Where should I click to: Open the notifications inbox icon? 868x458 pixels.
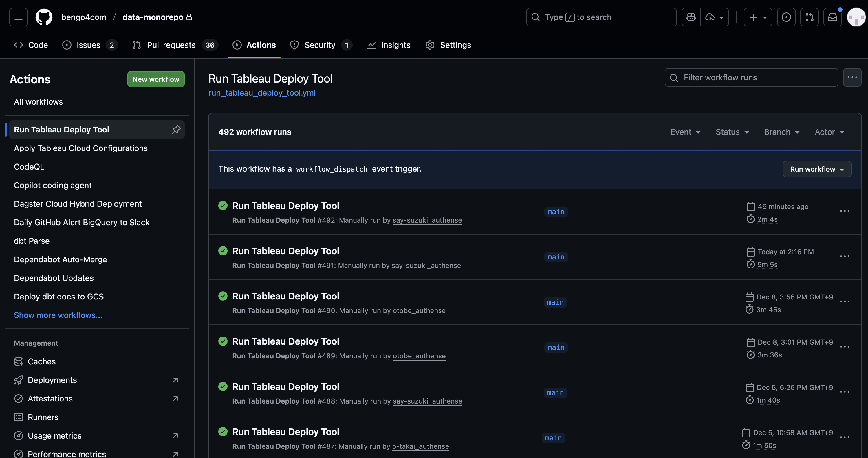click(832, 17)
